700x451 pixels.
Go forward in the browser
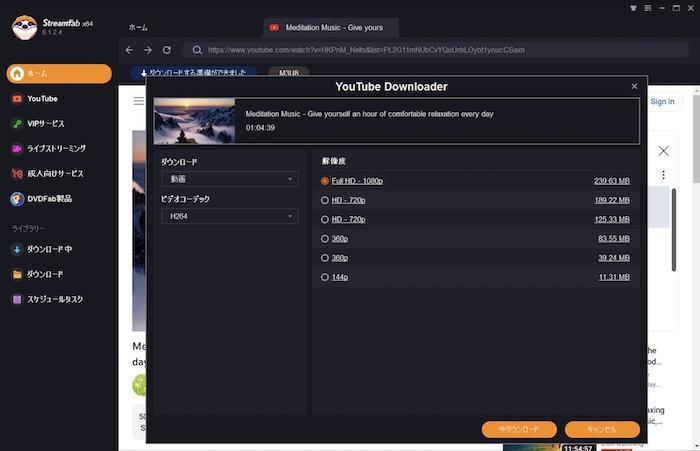(x=148, y=50)
